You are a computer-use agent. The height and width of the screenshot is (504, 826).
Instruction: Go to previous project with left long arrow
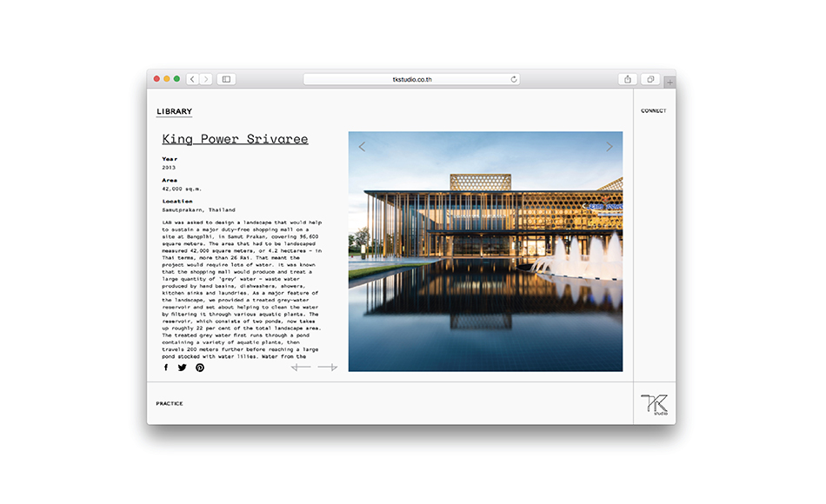click(301, 367)
